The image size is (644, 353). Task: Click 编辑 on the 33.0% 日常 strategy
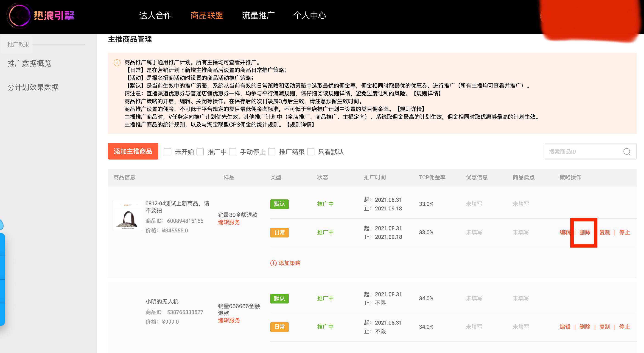point(565,232)
